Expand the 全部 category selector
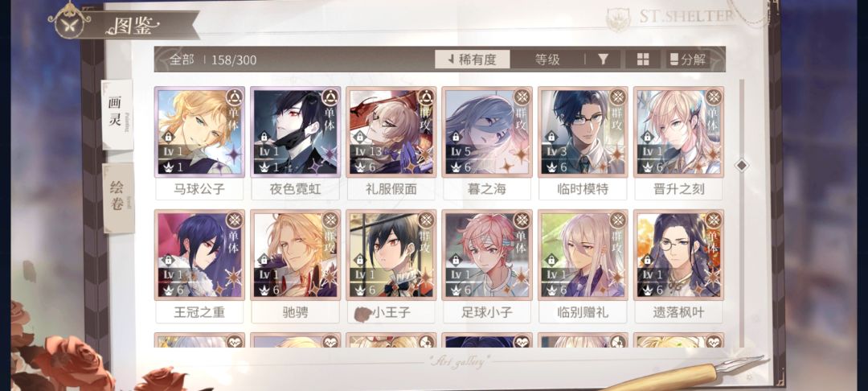 (182, 60)
